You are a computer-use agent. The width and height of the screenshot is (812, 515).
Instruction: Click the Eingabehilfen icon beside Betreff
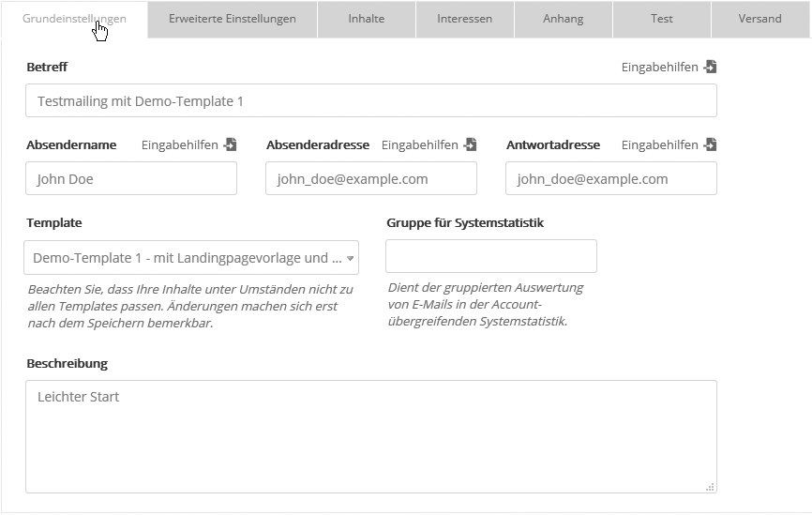[711, 68]
